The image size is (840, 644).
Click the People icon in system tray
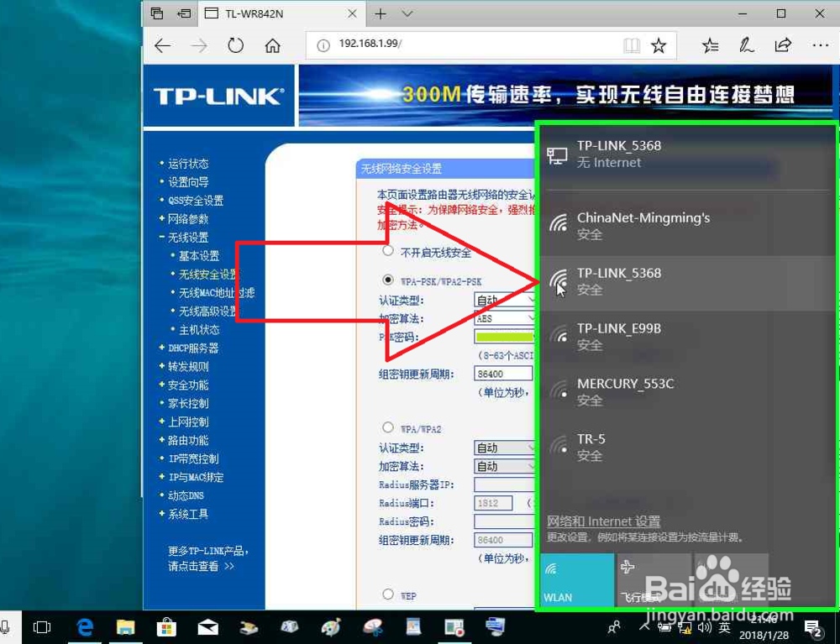pos(615,626)
